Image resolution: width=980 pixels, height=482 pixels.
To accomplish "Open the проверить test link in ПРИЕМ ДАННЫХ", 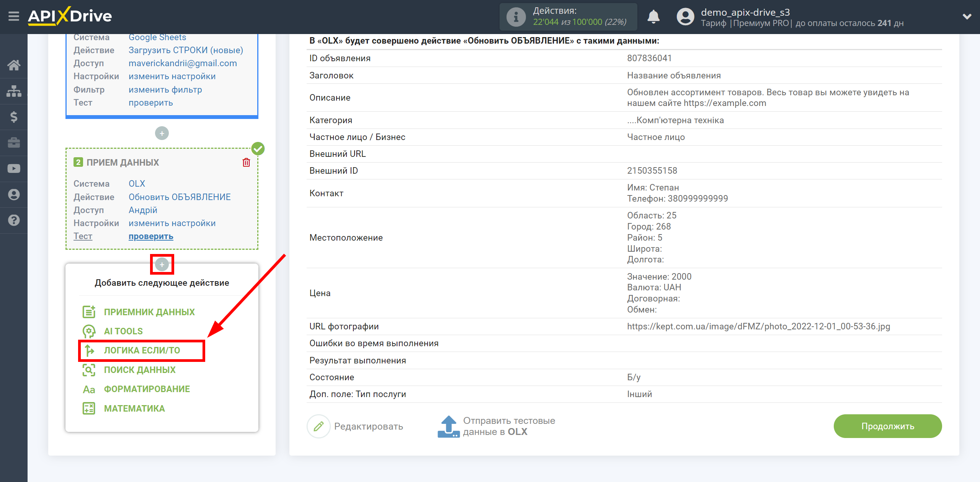I will [150, 235].
